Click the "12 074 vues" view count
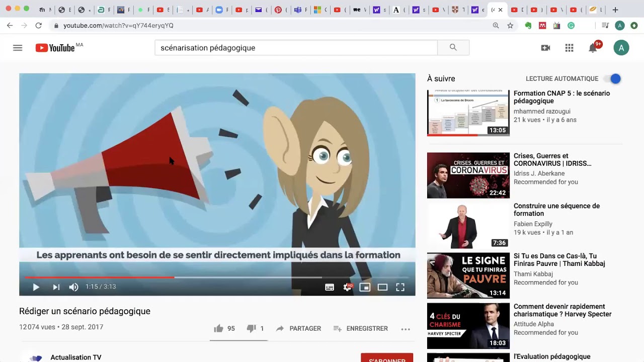Viewport: 644px width, 362px height. (x=37, y=327)
